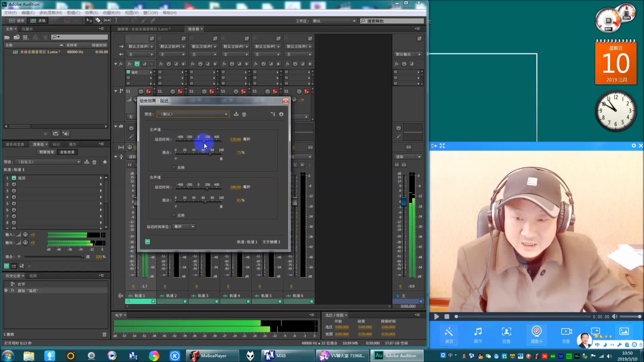The width and height of the screenshot is (644, 362).
Task: Click the 波形 view button
Action: [17, 21]
